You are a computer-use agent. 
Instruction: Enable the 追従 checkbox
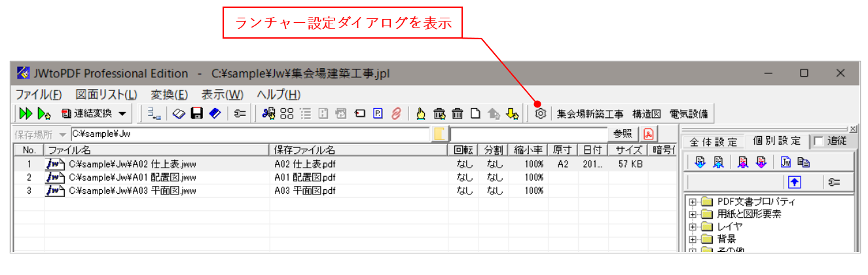point(818,141)
